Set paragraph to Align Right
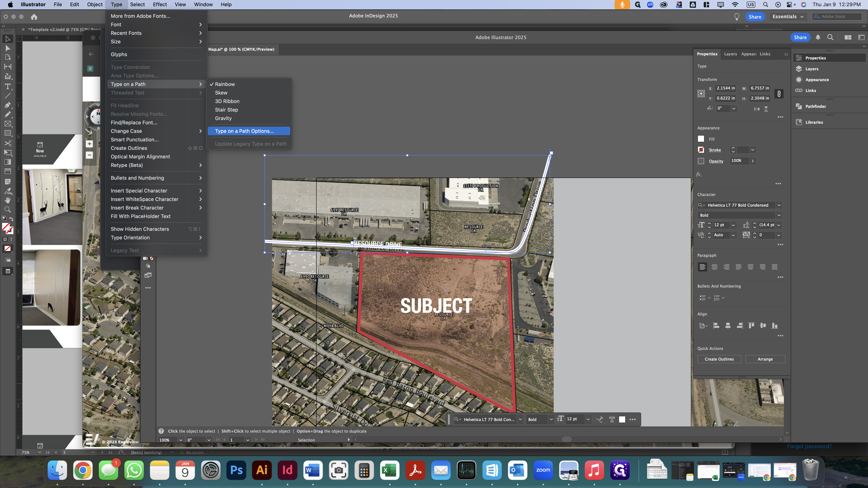 click(x=727, y=267)
